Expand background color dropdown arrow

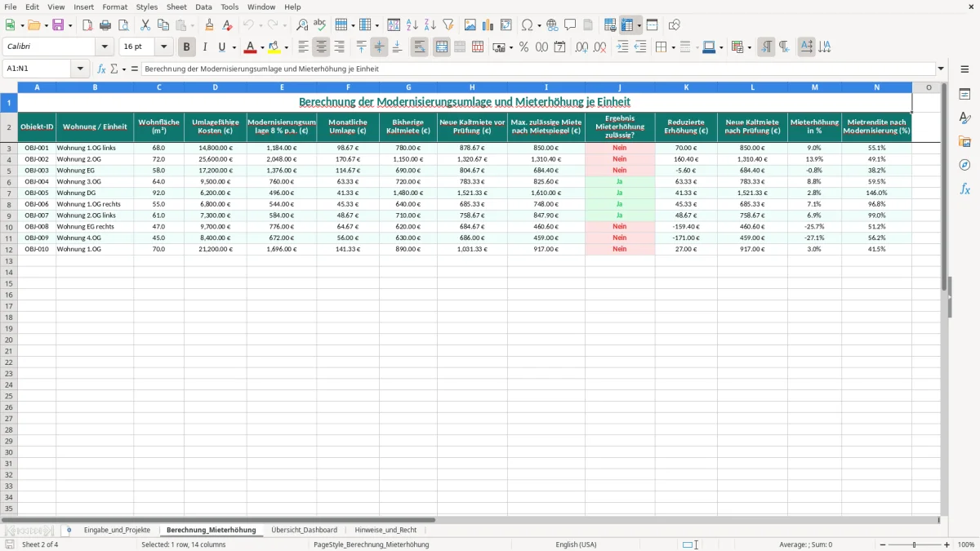click(x=286, y=47)
